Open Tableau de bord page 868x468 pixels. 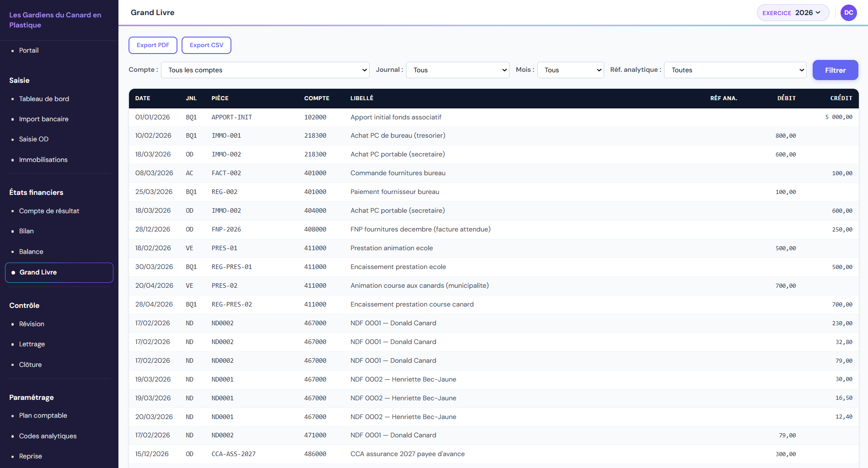(x=44, y=99)
